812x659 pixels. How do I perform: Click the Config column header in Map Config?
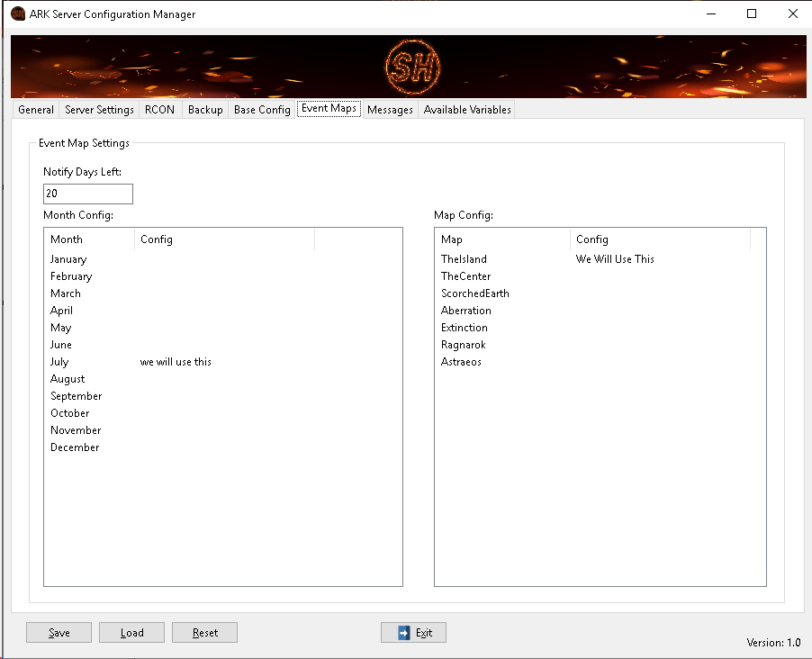tap(660, 239)
